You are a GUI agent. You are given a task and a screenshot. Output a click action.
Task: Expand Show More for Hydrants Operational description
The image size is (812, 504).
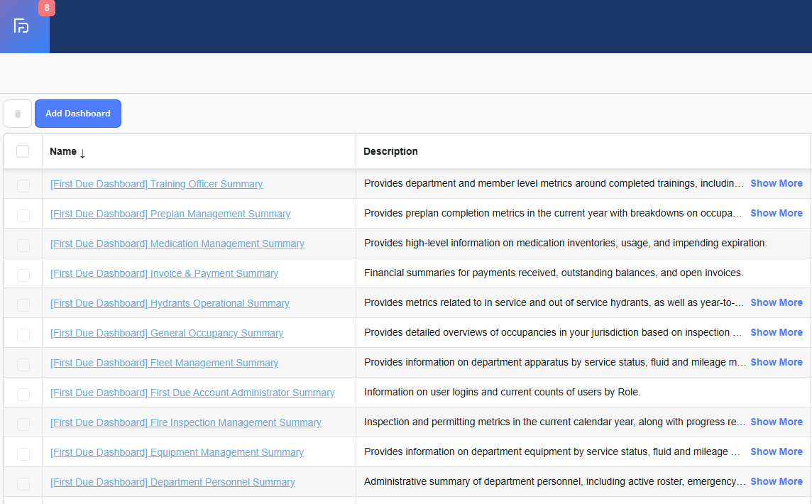(776, 302)
